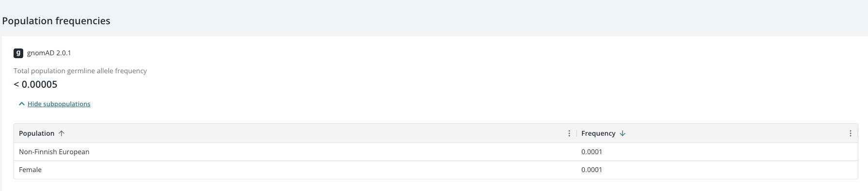
Task: Click the total allele frequency value < 0.00005
Action: tap(35, 84)
